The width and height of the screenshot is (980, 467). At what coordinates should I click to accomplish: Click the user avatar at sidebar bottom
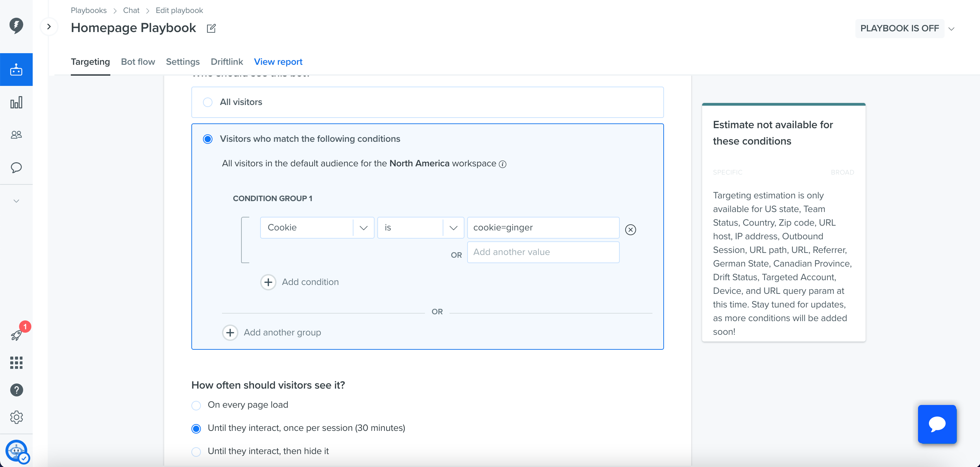[17, 451]
